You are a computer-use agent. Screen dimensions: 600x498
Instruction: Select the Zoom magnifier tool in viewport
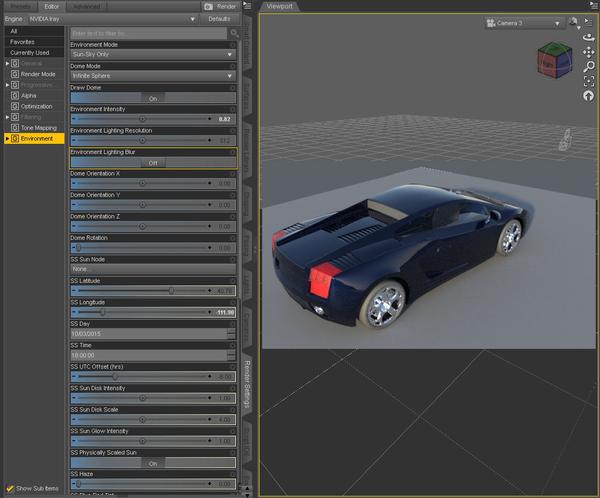[589, 66]
